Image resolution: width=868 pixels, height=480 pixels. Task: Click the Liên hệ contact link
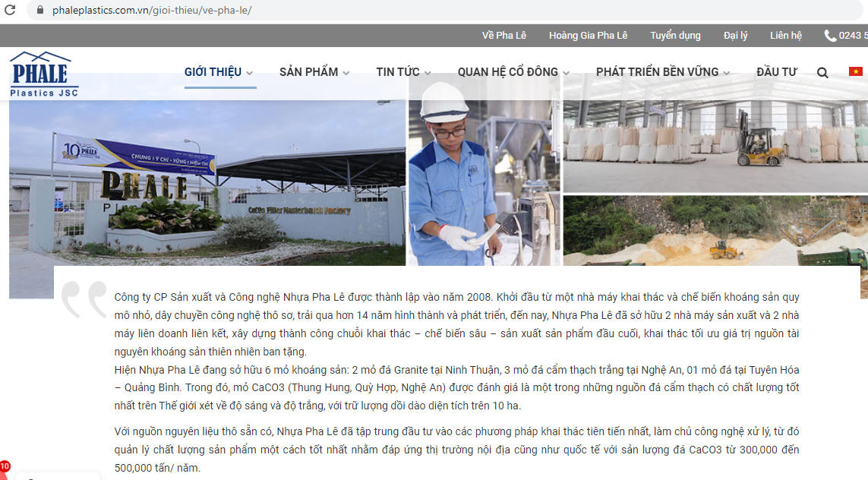(785, 36)
